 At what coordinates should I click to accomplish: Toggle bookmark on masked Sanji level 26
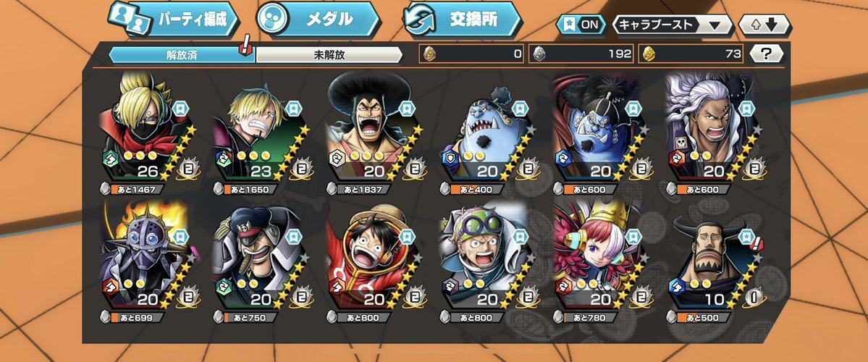coord(180,109)
